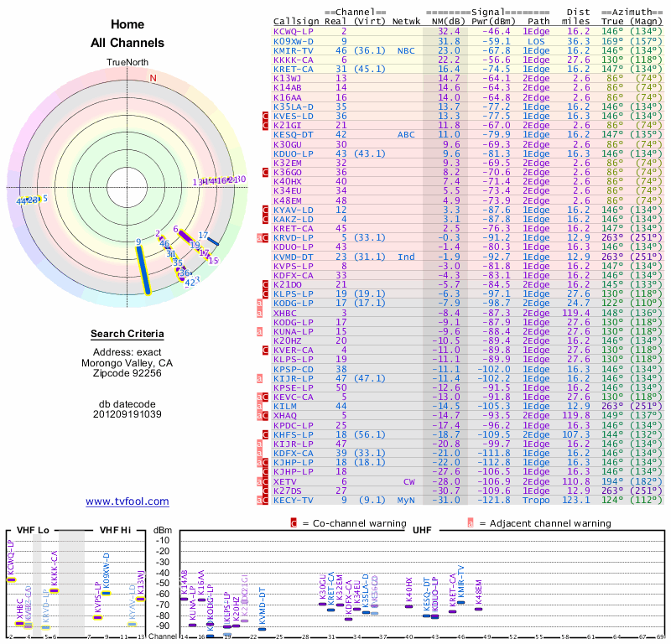Click the pink adjacent channel warning legend icon

[x=471, y=522]
